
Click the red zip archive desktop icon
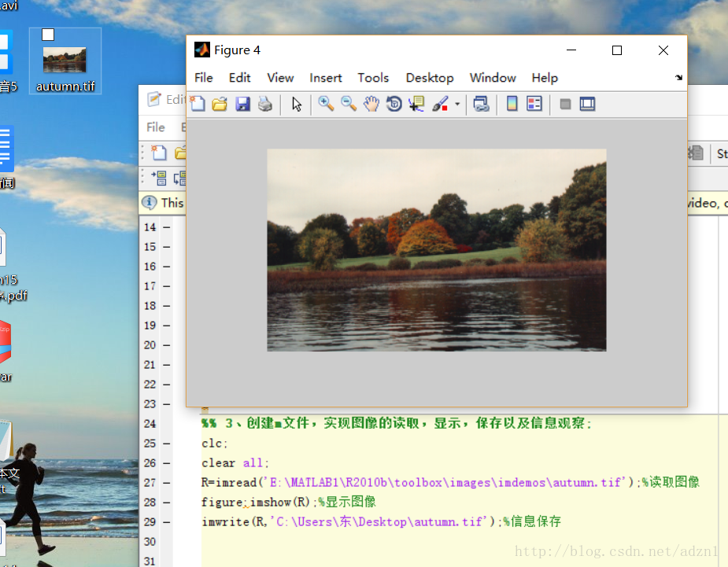5,341
